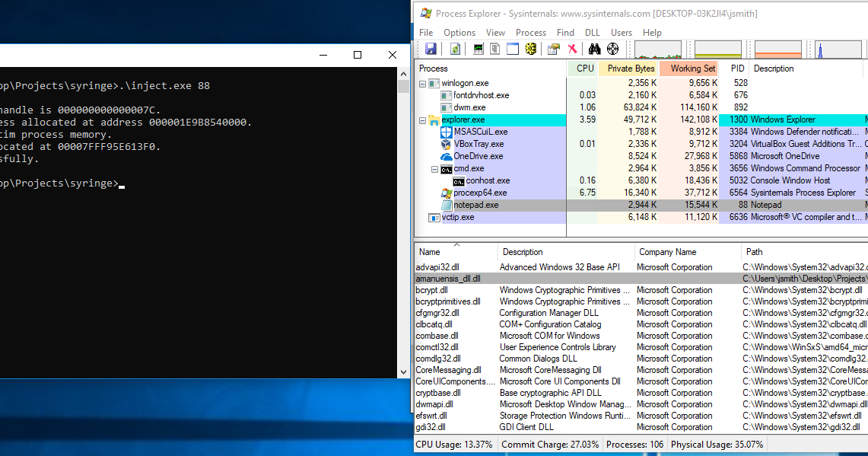Click the yellow gear View DLLs toolbar icon
This screenshot has height=456, width=868.
[531, 49]
